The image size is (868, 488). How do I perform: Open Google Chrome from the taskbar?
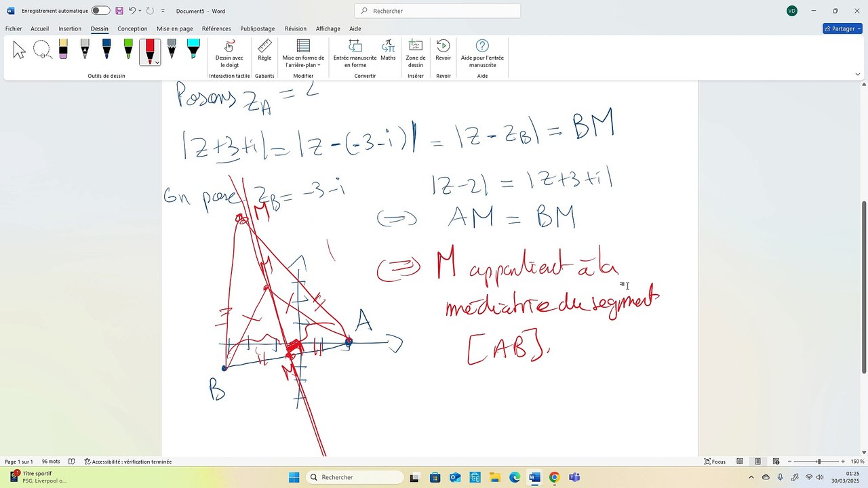554,477
